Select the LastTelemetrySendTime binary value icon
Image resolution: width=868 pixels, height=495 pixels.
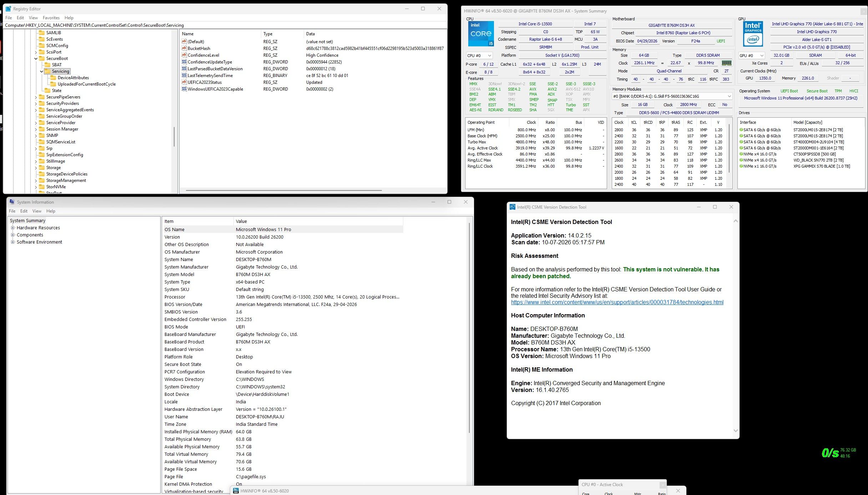click(184, 75)
